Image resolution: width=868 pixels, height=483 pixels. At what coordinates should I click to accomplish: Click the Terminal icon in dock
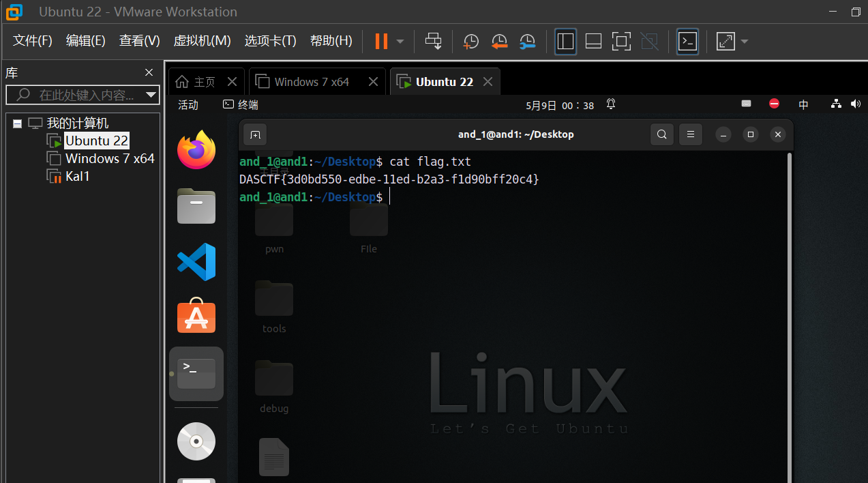coord(196,373)
